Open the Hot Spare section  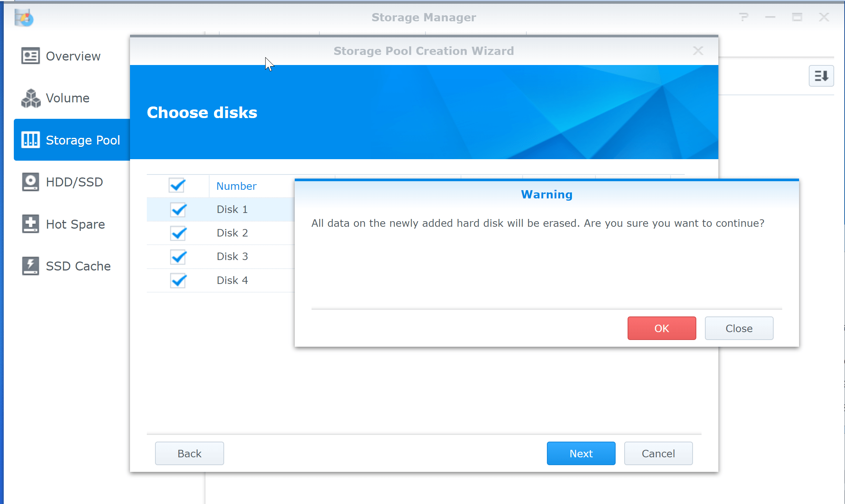pyautogui.click(x=75, y=224)
